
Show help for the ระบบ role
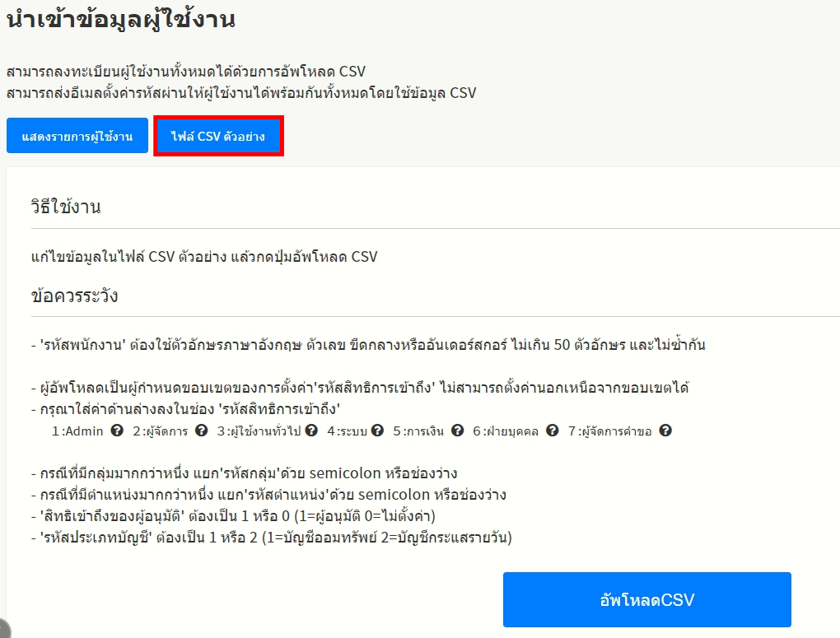click(x=377, y=431)
